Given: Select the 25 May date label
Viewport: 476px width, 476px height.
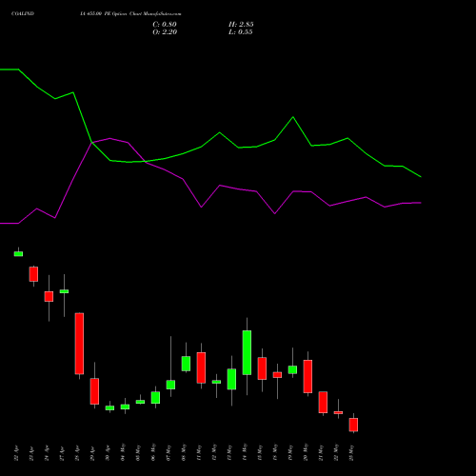Looking at the screenshot, I should pyautogui.click(x=351, y=452).
